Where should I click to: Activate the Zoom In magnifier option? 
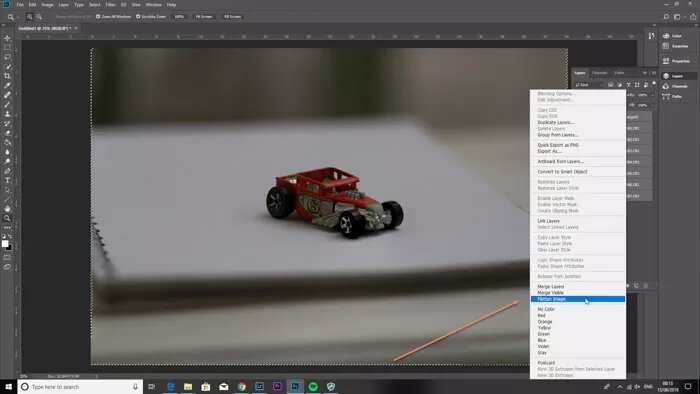(29, 17)
